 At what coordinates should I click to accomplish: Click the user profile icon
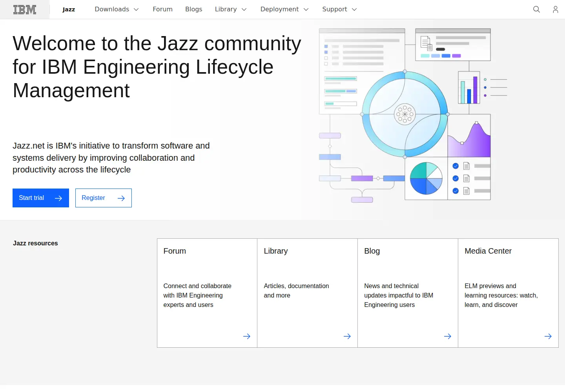point(555,9)
